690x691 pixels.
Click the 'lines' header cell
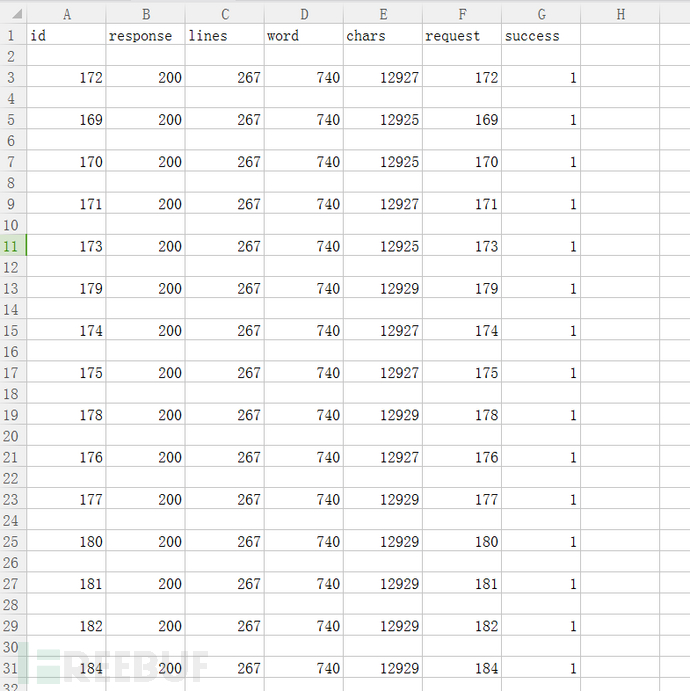click(225, 35)
